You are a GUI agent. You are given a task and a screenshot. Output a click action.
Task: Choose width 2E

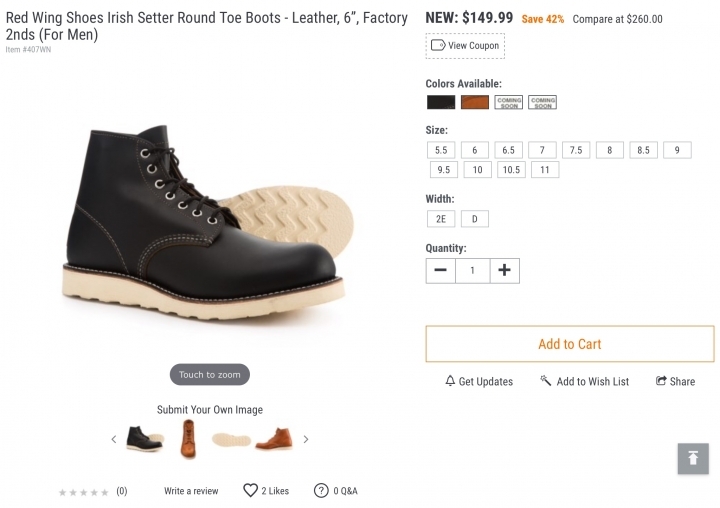pos(441,219)
